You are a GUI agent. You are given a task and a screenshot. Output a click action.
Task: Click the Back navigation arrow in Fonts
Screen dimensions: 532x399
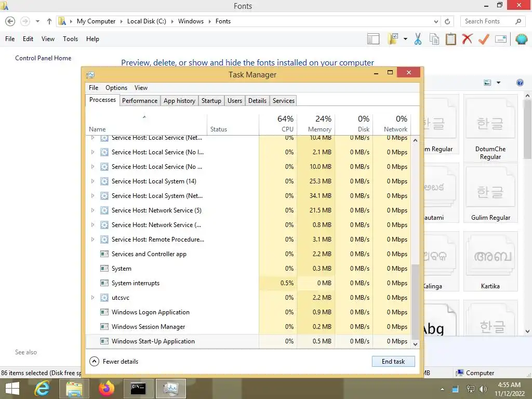[10, 21]
